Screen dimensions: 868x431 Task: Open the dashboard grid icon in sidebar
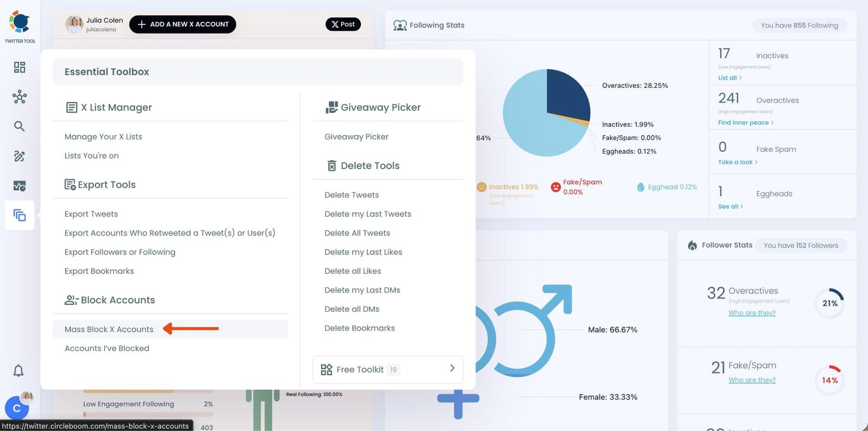(x=20, y=67)
